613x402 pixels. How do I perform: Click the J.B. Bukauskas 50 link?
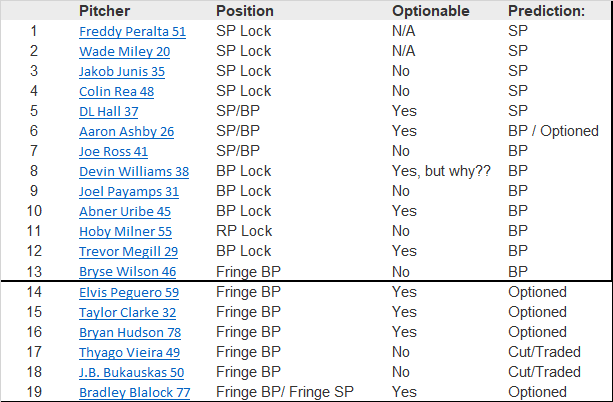coord(133,372)
